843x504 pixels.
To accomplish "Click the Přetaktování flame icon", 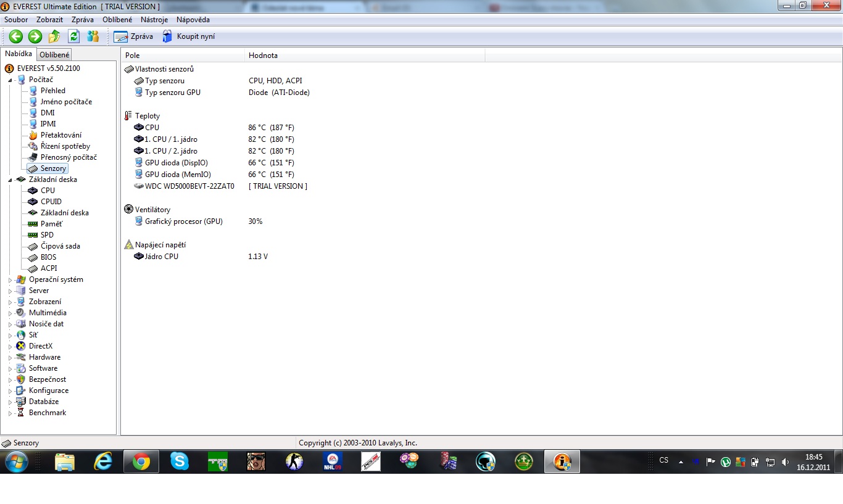I will [x=33, y=135].
